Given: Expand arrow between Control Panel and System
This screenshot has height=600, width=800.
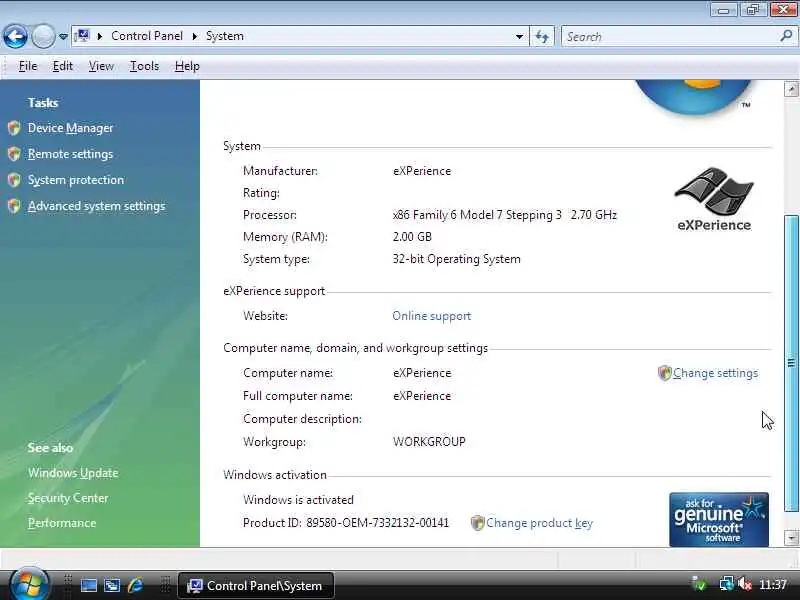Looking at the screenshot, I should tap(195, 36).
